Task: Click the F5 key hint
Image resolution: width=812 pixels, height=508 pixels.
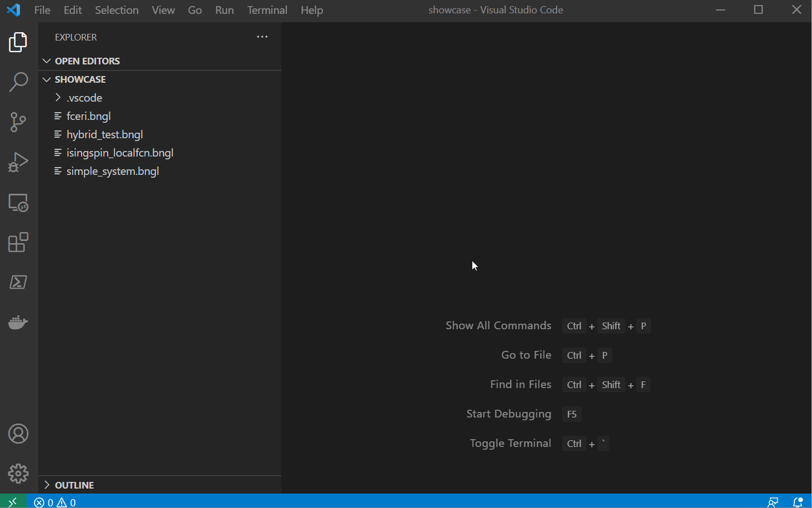Action: [572, 414]
